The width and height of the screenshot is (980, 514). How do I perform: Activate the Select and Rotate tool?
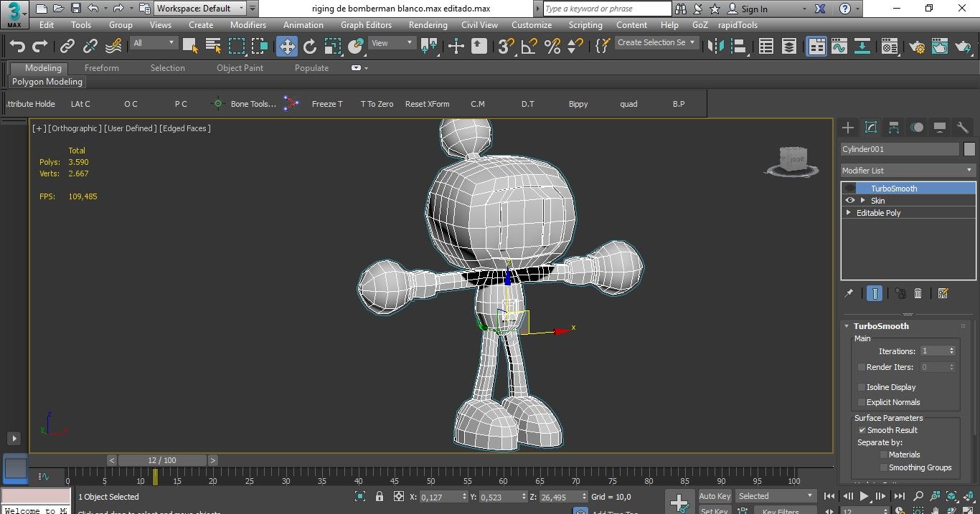click(x=310, y=46)
